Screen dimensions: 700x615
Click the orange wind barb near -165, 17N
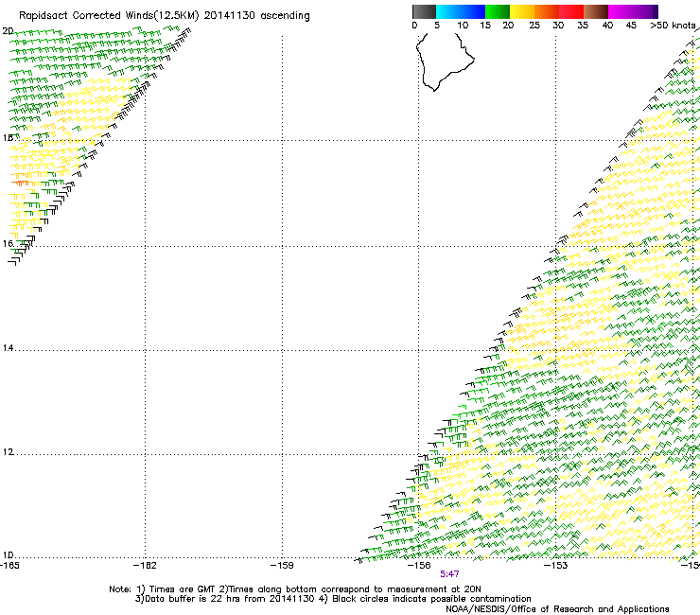pyautogui.click(x=21, y=184)
